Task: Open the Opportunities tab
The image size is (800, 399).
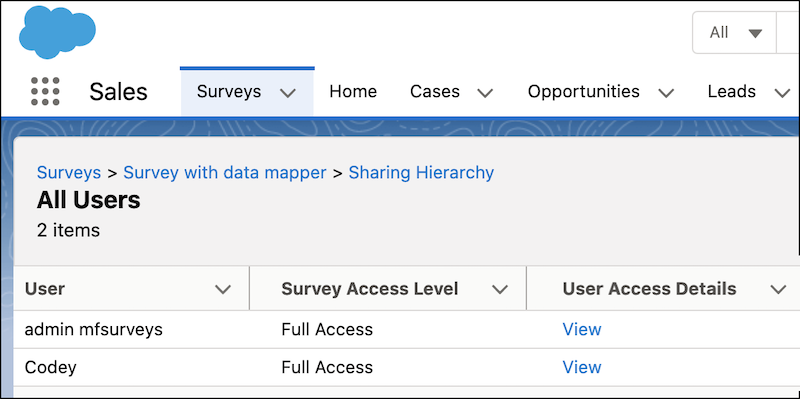Action: pos(583,91)
